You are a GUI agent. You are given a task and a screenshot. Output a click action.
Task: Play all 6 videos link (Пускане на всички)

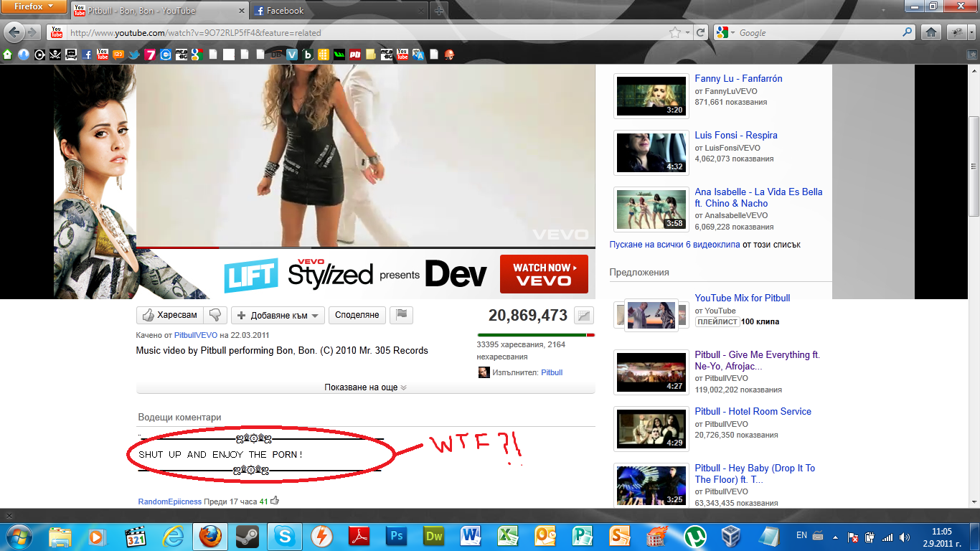pyautogui.click(x=675, y=245)
